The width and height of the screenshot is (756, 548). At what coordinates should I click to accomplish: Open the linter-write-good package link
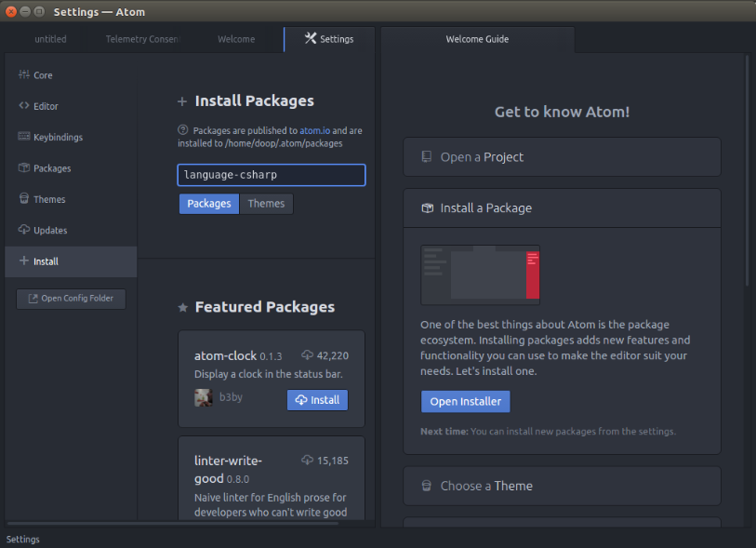228,469
